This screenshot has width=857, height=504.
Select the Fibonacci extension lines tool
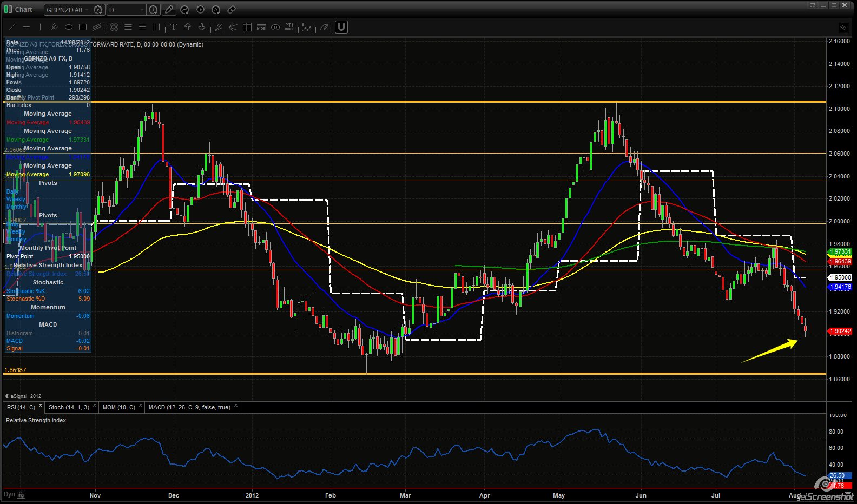pyautogui.click(x=142, y=27)
